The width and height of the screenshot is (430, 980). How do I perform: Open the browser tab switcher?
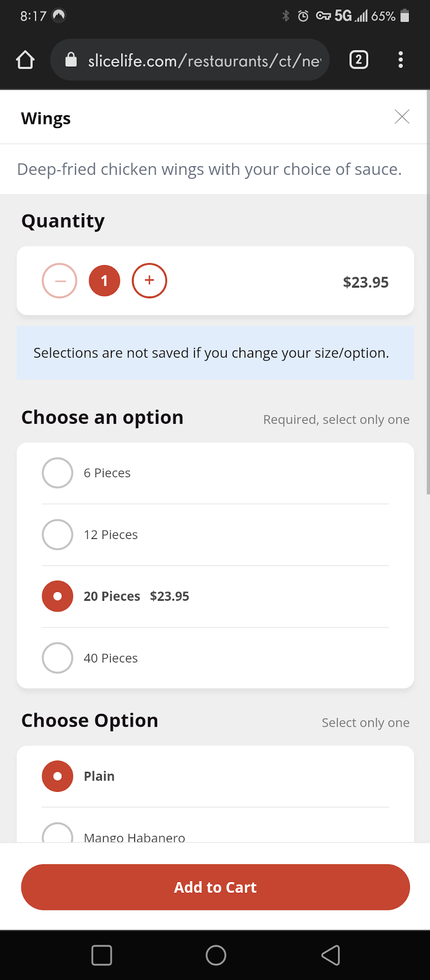click(358, 60)
